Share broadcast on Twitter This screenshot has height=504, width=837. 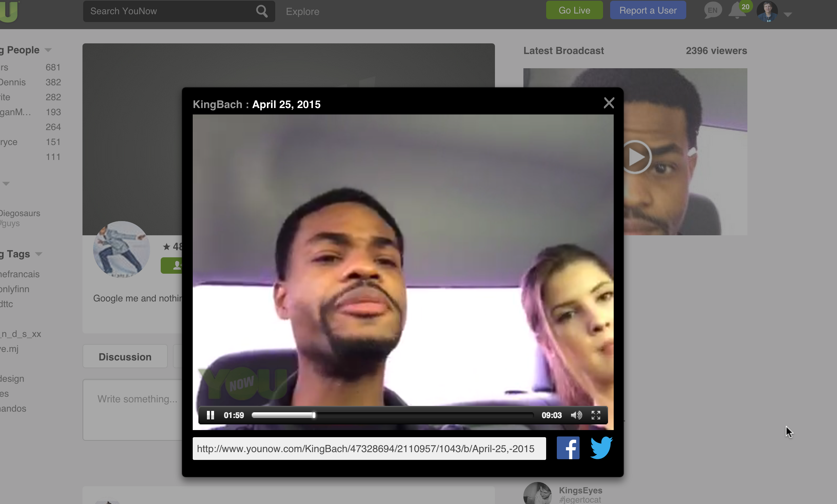pyautogui.click(x=601, y=448)
